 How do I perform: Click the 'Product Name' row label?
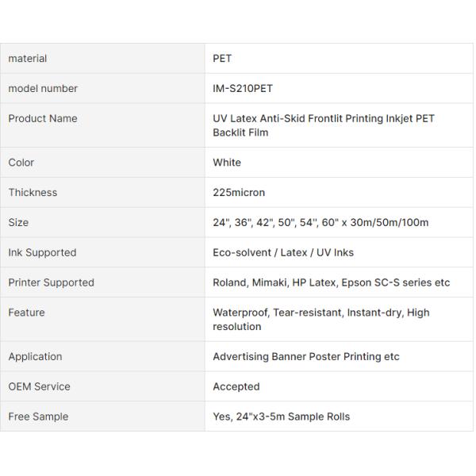pyautogui.click(x=43, y=119)
